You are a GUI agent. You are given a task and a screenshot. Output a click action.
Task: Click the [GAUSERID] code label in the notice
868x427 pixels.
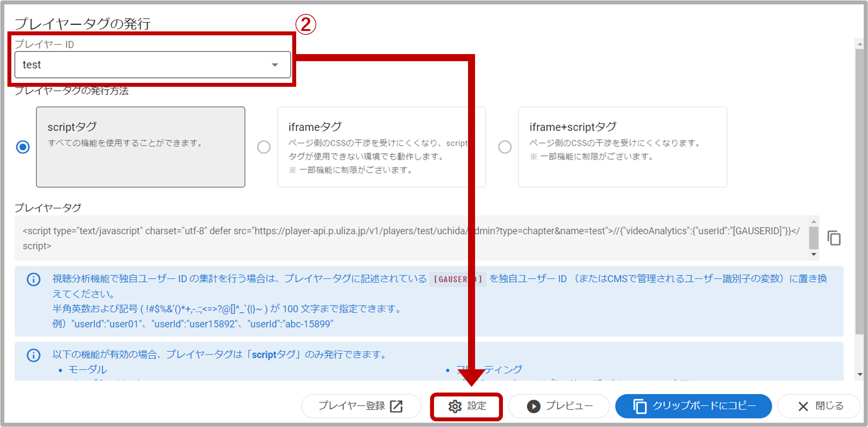coord(458,279)
